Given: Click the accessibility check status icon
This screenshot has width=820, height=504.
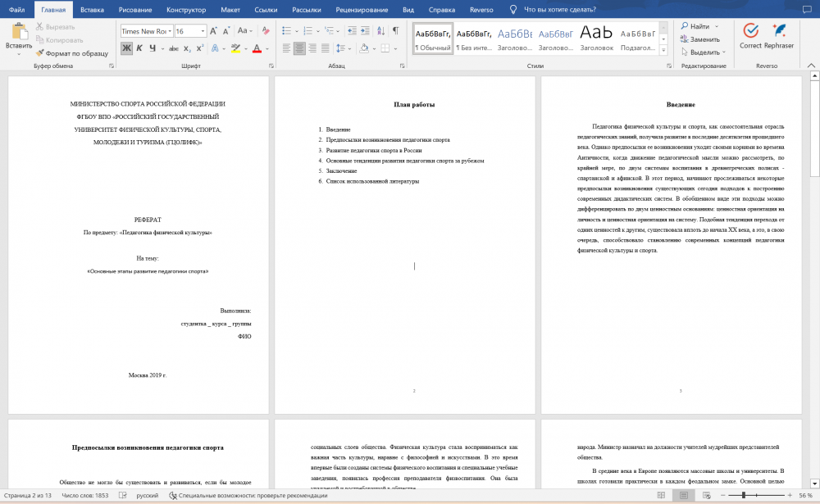Looking at the screenshot, I should 172,495.
